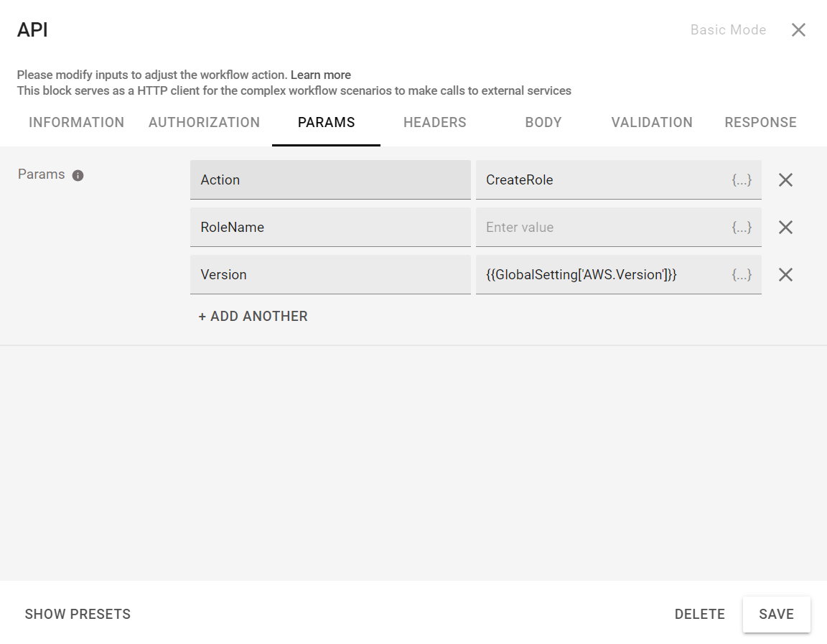The width and height of the screenshot is (827, 644).
Task: Close the API dialog
Action: tap(798, 30)
